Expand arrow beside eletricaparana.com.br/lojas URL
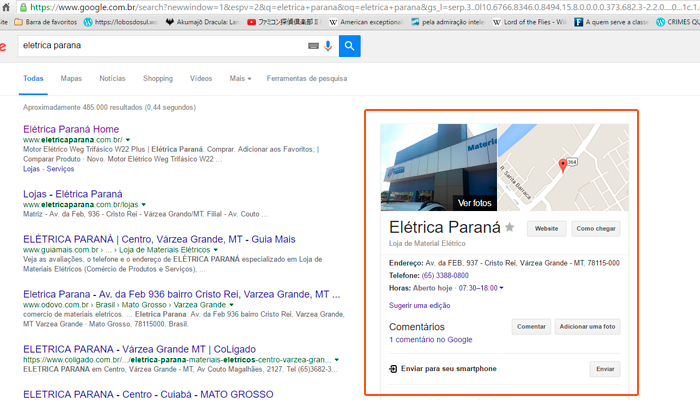The height and width of the screenshot is (400, 700). pos(144,204)
